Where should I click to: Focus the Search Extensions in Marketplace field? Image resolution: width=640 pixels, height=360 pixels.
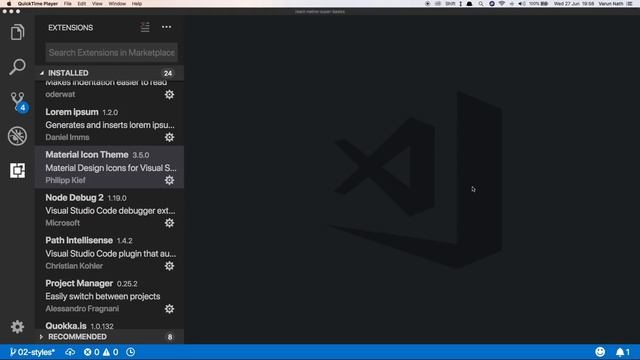(x=111, y=53)
